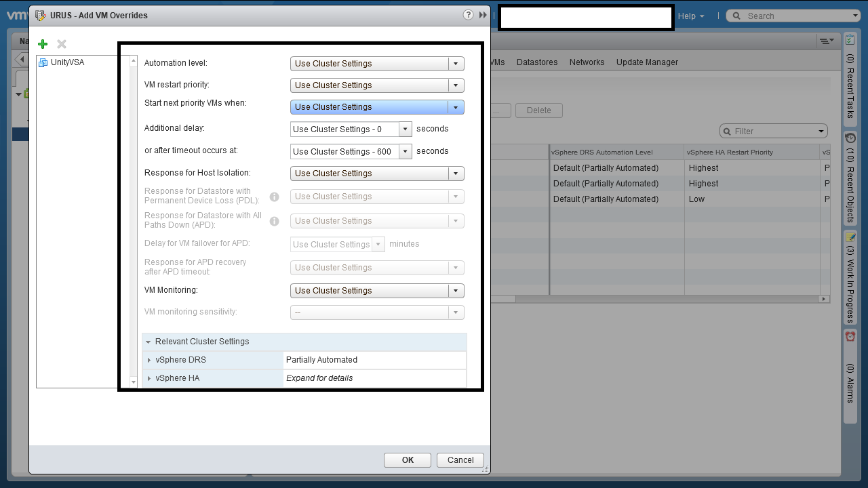Open the Work In Progress sidebar icon
Screen dimensions: 868x488
(x=850, y=237)
